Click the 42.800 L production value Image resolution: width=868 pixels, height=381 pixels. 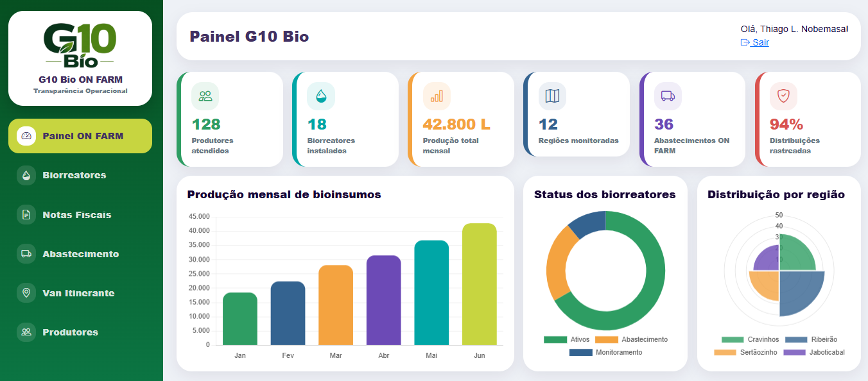click(456, 124)
